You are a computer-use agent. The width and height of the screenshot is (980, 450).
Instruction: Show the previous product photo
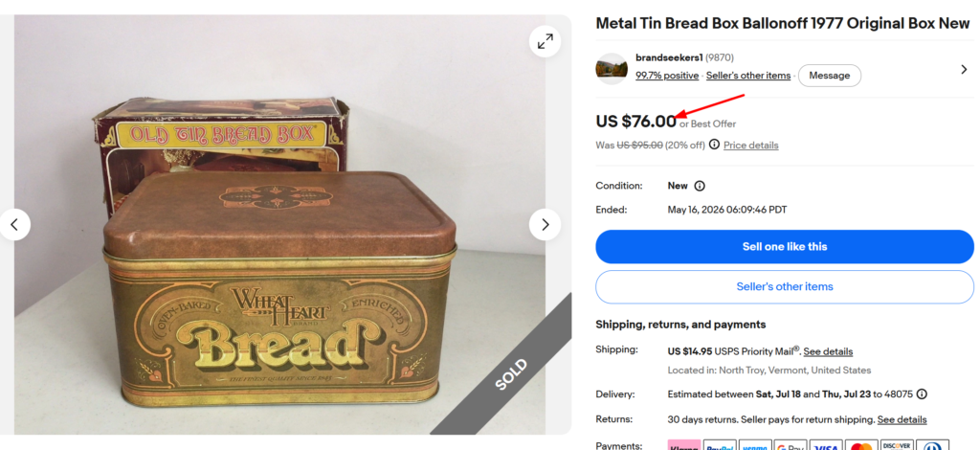(x=14, y=224)
